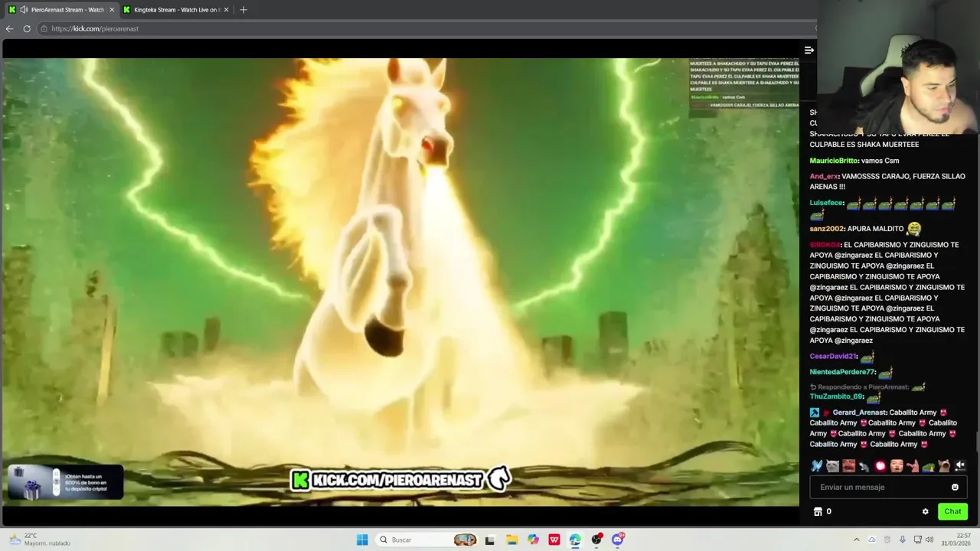Click the browser back arrow

click(x=9, y=28)
